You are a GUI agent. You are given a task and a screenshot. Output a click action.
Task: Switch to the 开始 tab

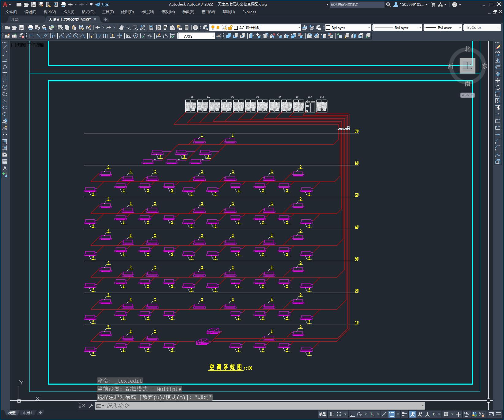15,19
